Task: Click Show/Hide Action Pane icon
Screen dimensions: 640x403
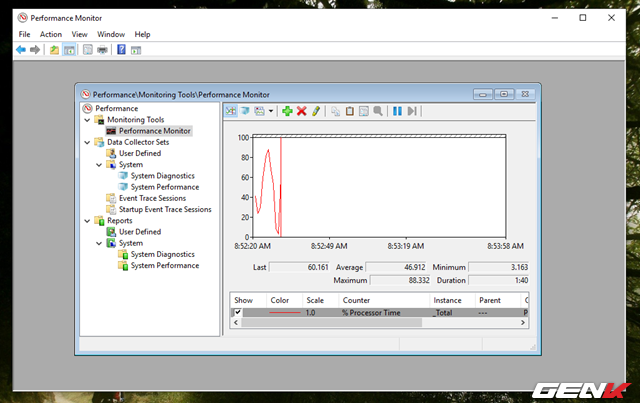Action: coord(136,50)
